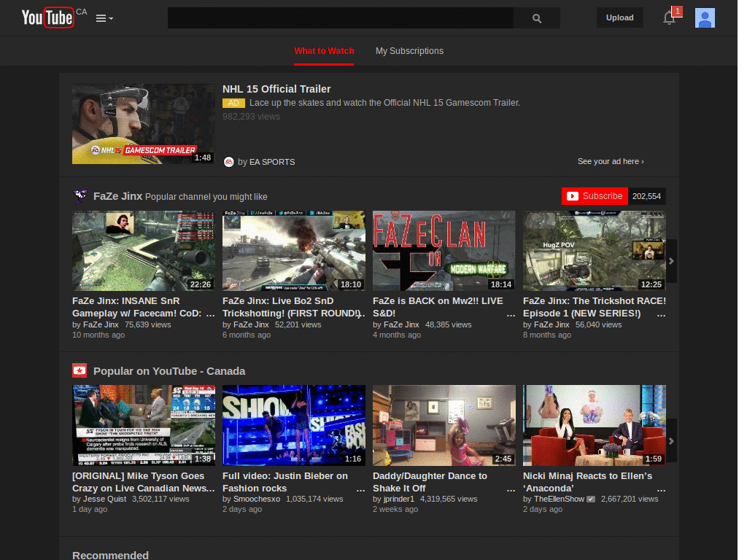Open NHL 15 Official Trailer title link
The image size is (747, 560).
(276, 89)
